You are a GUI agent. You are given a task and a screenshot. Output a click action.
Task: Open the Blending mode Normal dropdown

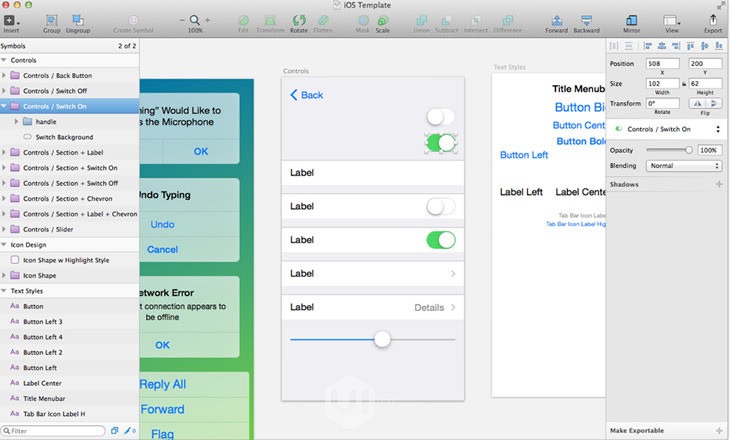click(x=683, y=166)
